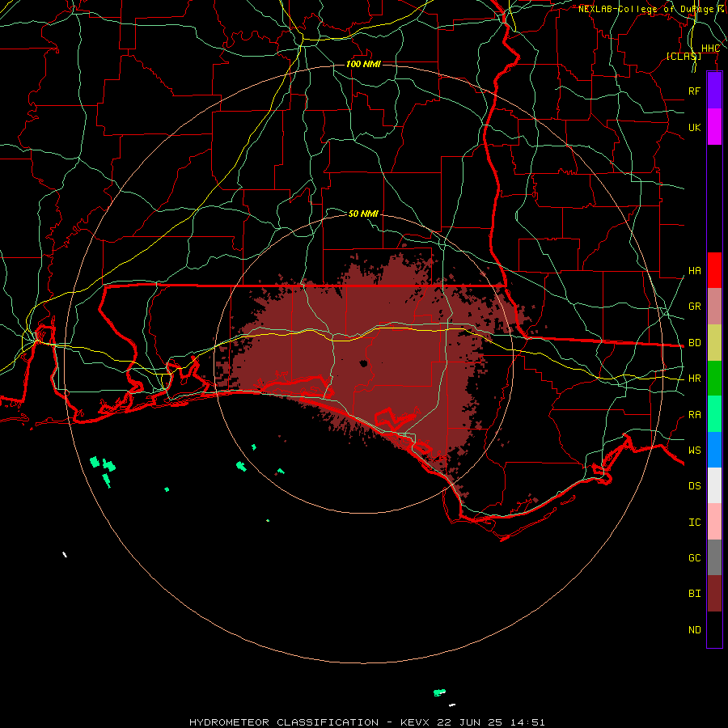Select the white DS legend swatch

click(714, 485)
